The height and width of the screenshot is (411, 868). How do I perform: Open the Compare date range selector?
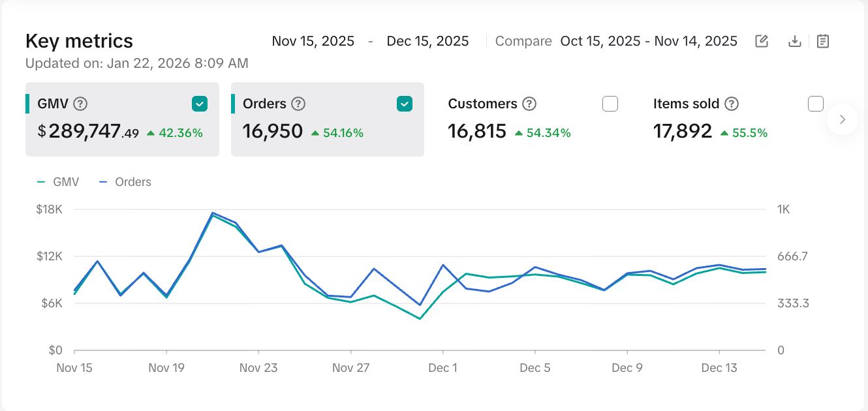(648, 41)
